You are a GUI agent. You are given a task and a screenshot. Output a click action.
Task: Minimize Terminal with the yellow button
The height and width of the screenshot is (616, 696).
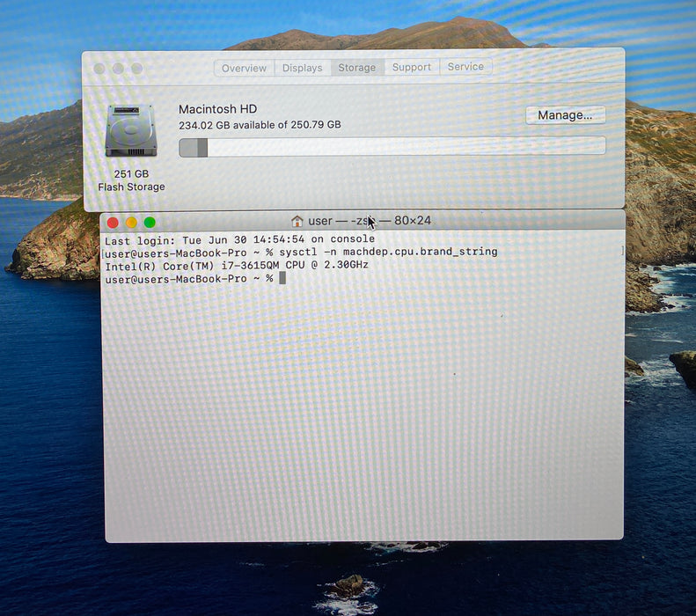[131, 223]
